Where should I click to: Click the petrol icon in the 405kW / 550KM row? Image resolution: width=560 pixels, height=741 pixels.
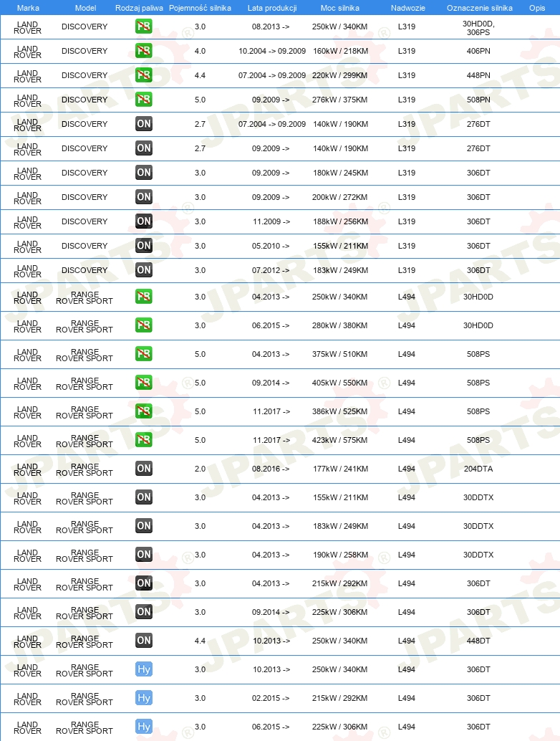tap(143, 383)
